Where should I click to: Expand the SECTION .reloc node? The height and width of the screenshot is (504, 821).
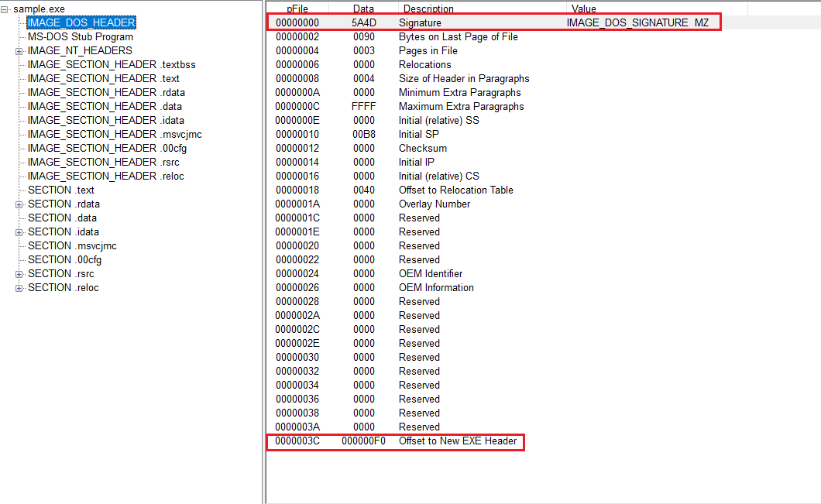point(19,288)
